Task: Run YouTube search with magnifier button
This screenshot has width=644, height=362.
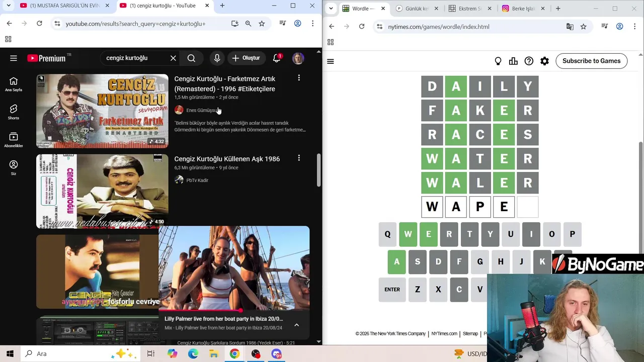Action: pos(191,58)
